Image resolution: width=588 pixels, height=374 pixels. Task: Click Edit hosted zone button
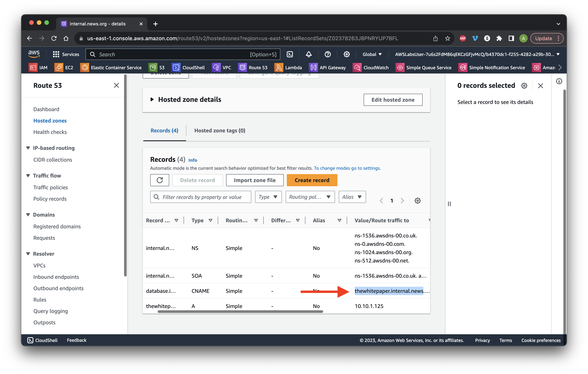(393, 100)
